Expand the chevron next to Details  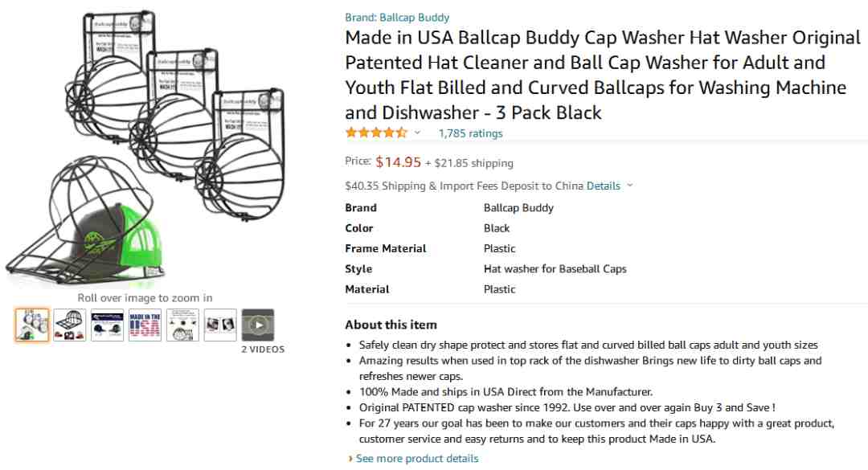pos(629,186)
